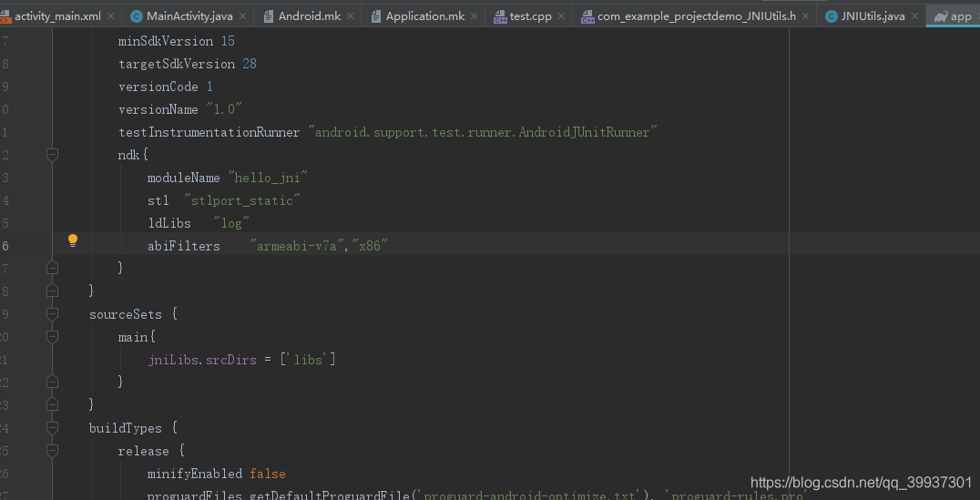Click the versionName string "1.0"
Viewport: 980px width, 500px height.
tap(224, 109)
